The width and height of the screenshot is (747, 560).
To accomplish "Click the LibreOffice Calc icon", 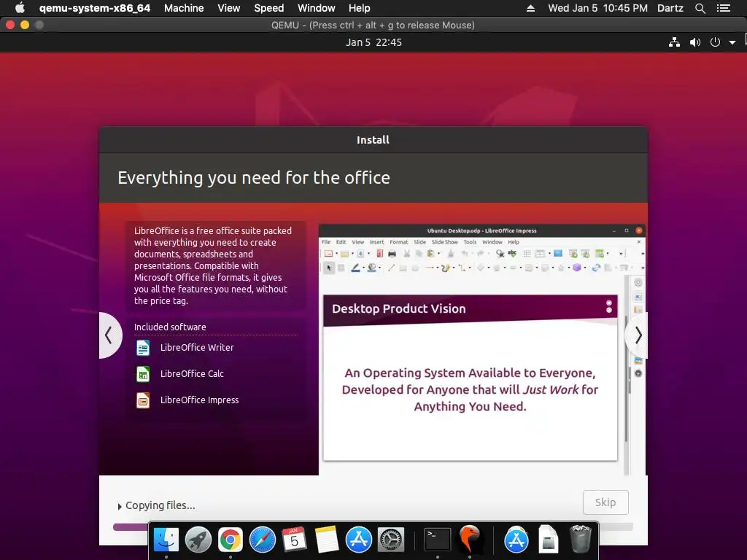I will [x=143, y=374].
